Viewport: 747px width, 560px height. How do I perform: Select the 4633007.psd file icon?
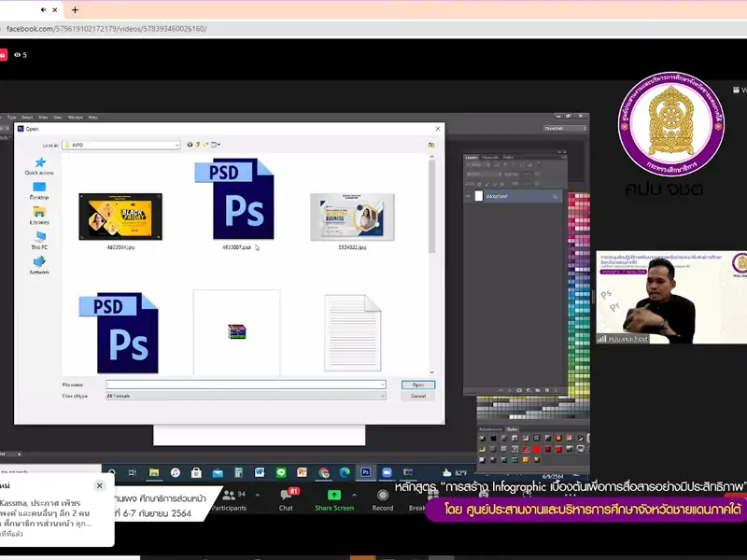pos(234,199)
